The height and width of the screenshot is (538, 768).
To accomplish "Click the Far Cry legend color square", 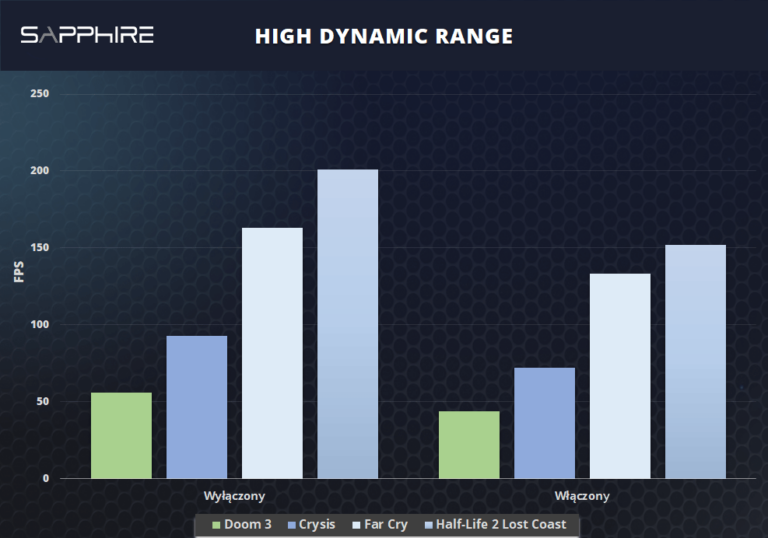I will [357, 525].
